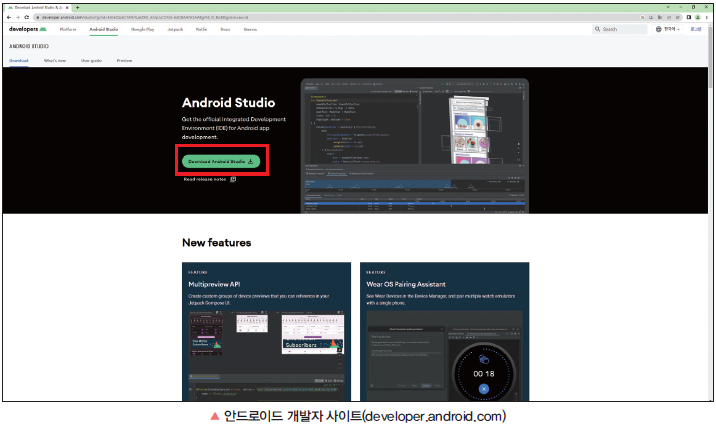Click the 로그인 sign-in link
Screen dimensions: 716x429
click(x=695, y=29)
